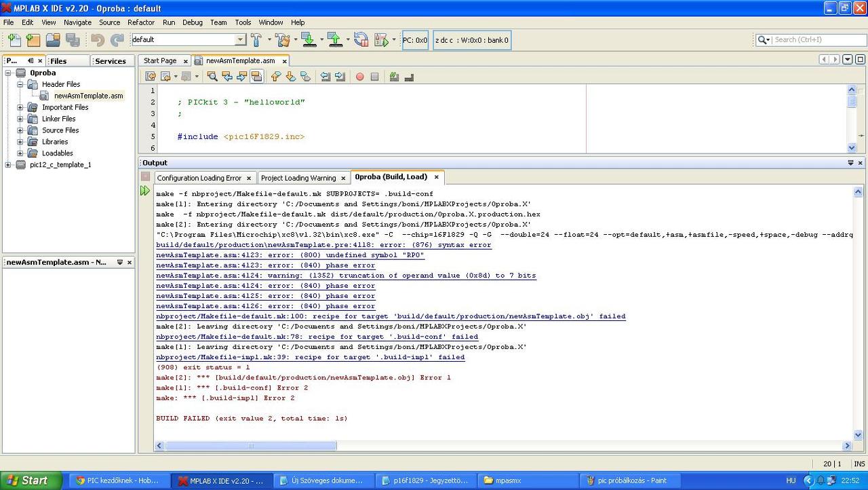
Task: Clean and build with hammer-and-broom icon
Action: [283, 40]
